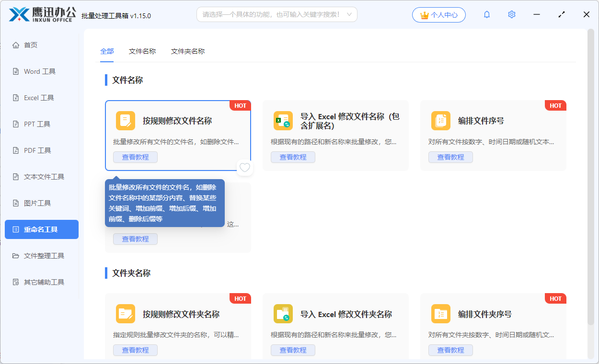The height and width of the screenshot is (364, 599).
Task: Open the 按规则修改文件名称 tool icon
Action: tap(125, 120)
